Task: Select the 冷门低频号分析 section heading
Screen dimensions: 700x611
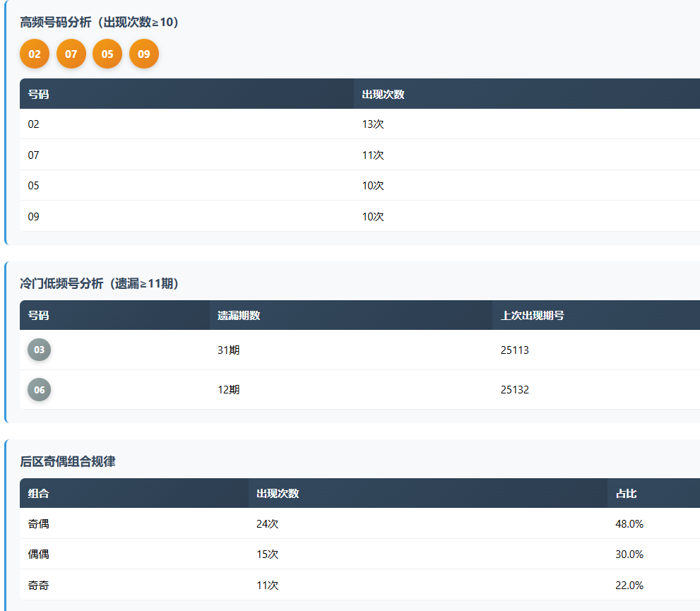Action: click(x=100, y=284)
